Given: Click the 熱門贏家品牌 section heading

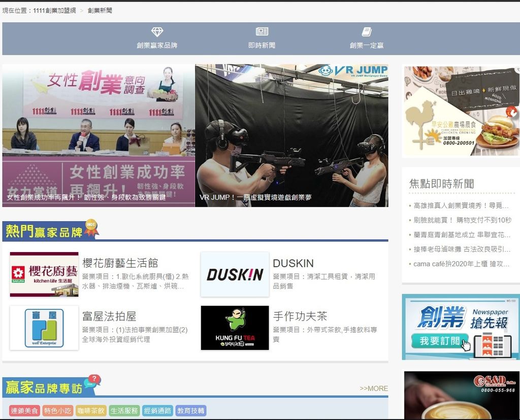Looking at the screenshot, I should [x=44, y=231].
